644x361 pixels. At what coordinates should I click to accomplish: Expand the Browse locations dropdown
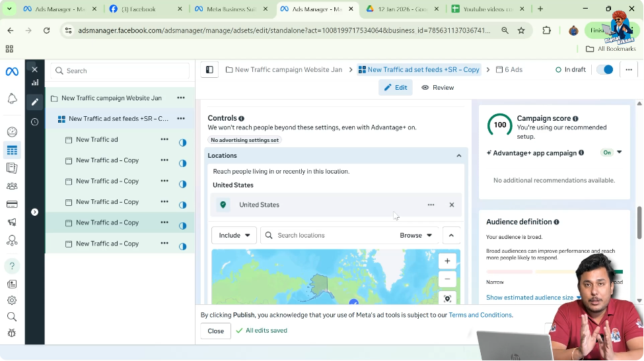click(415, 236)
